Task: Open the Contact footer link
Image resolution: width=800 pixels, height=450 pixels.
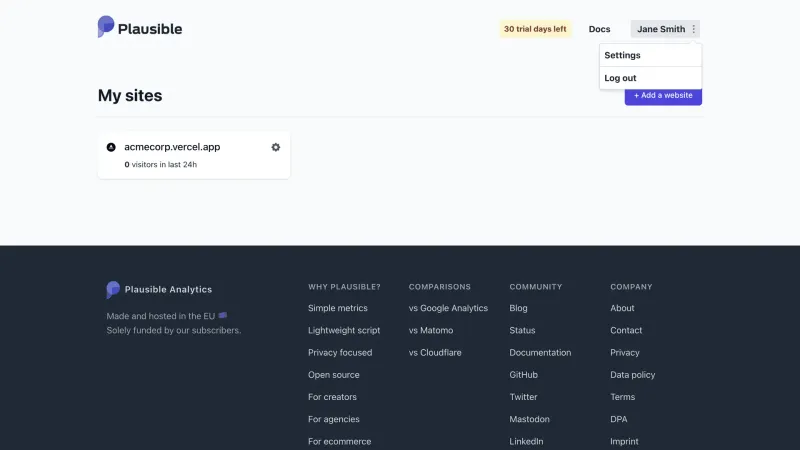Action: (x=626, y=330)
